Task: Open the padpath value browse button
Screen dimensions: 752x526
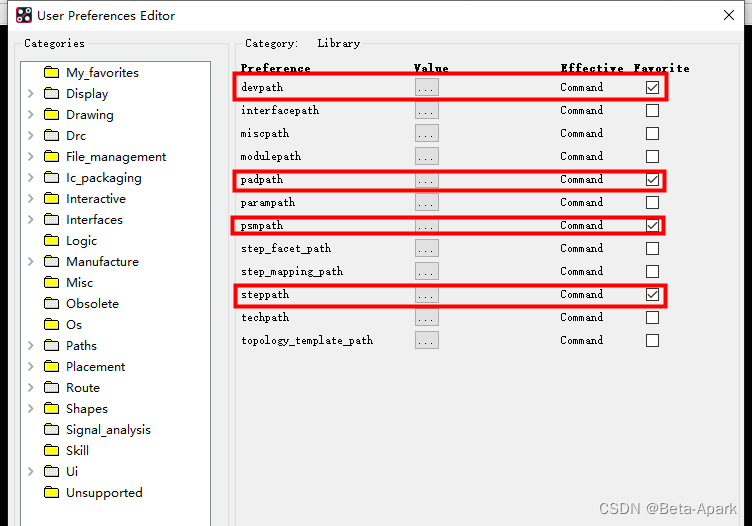Action: (427, 180)
